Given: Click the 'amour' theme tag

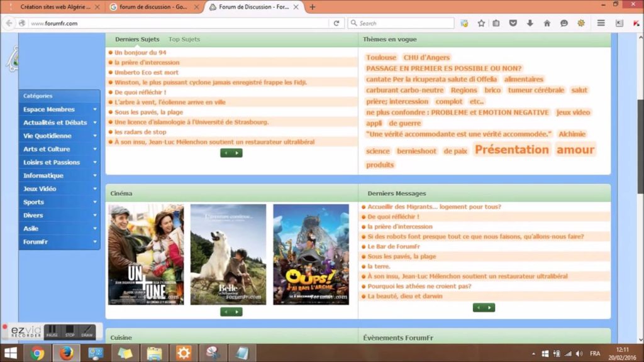Looking at the screenshot, I should 575,150.
